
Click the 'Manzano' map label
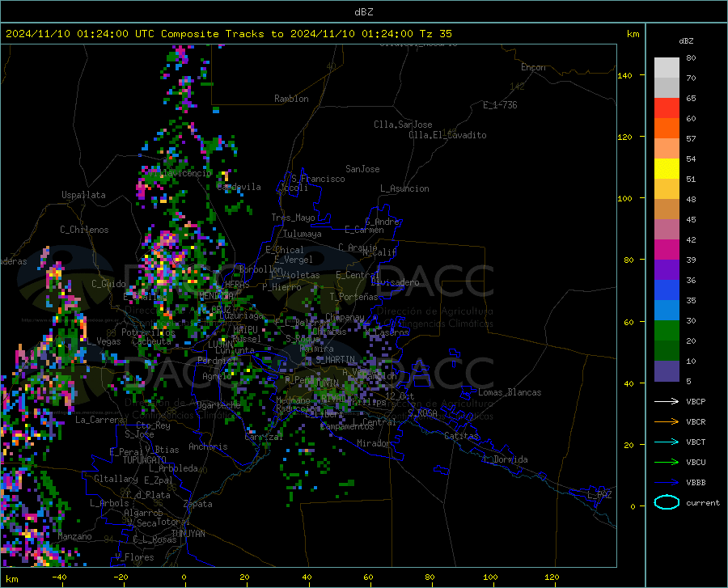pyautogui.click(x=74, y=536)
